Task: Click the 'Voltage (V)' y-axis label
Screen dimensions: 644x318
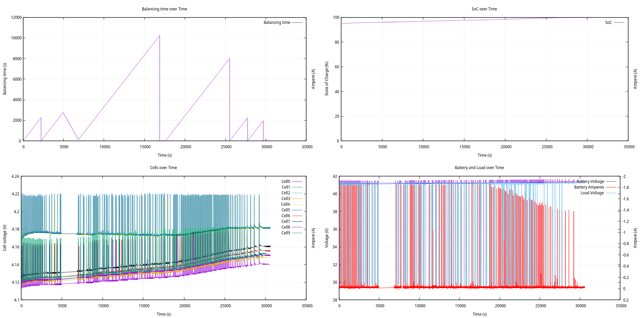Action: point(326,238)
